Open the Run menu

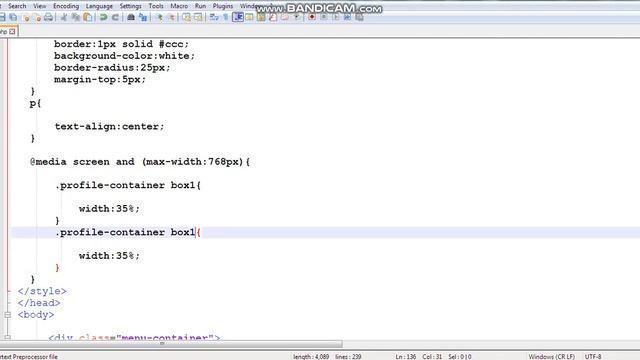tap(200, 6)
